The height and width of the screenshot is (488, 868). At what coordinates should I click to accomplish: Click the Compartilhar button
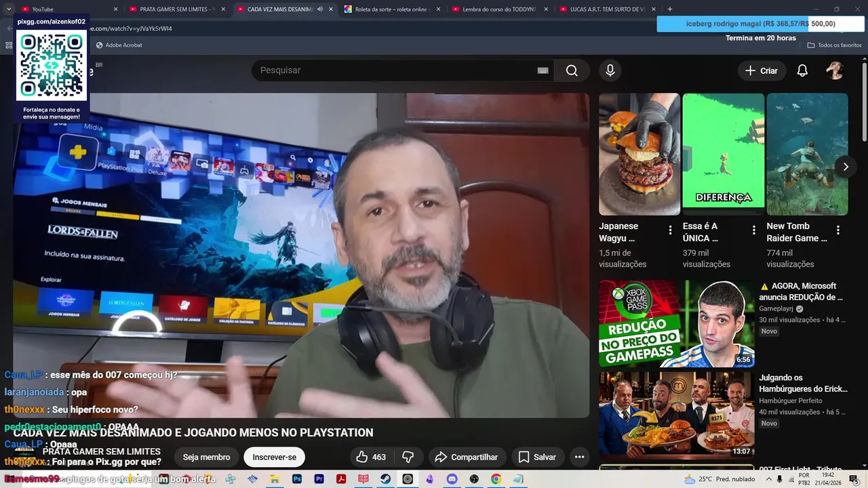467,457
